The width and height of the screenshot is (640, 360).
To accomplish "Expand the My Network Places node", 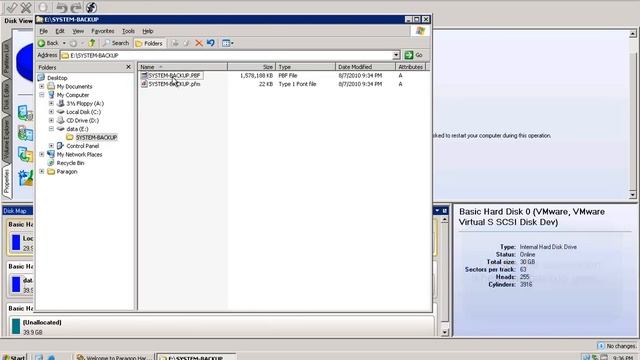I will click(42, 154).
